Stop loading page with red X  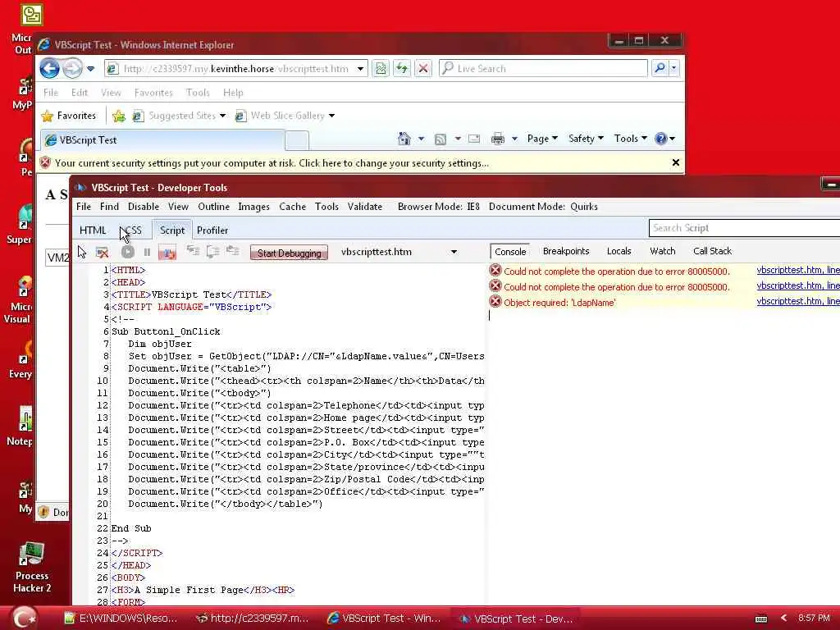click(423, 69)
